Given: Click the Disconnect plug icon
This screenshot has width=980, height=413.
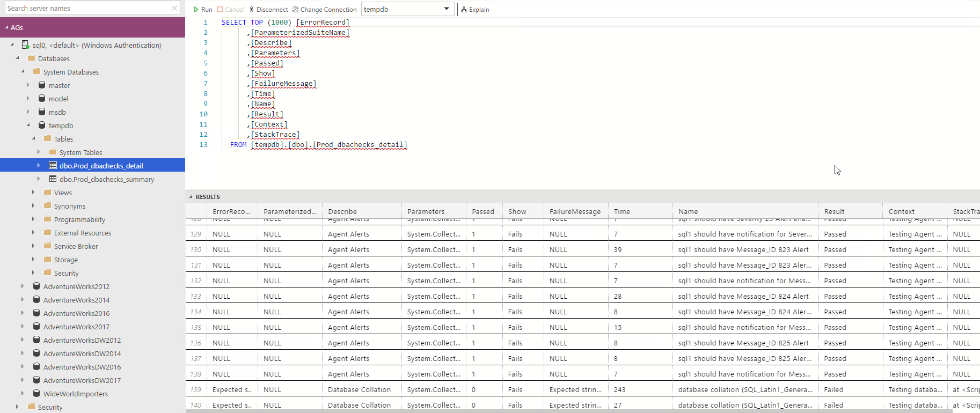Looking at the screenshot, I should pyautogui.click(x=251, y=10).
